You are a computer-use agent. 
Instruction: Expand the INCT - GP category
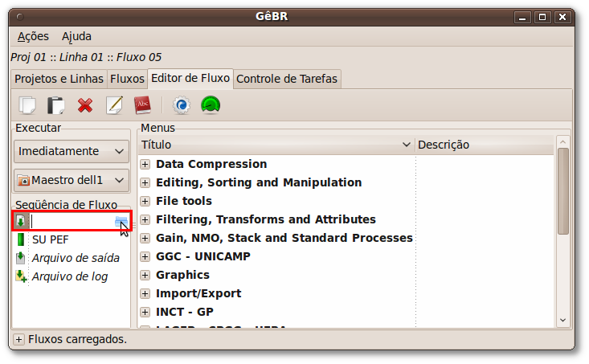click(x=145, y=312)
